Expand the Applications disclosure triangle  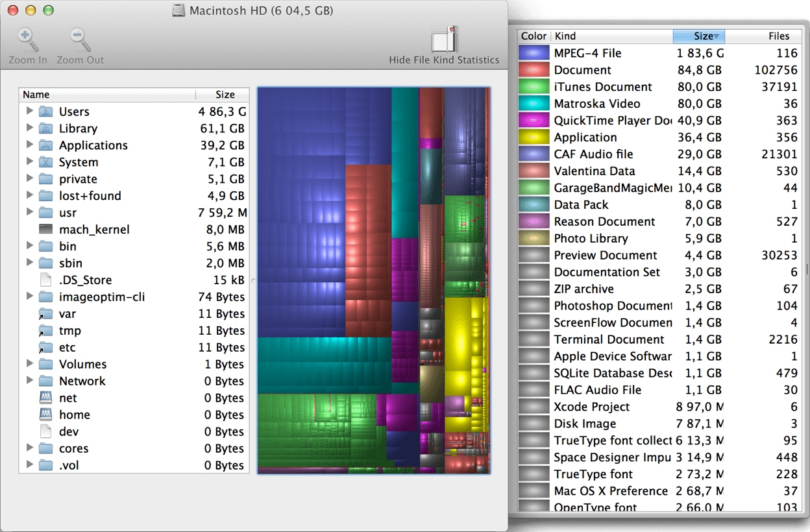(x=29, y=145)
